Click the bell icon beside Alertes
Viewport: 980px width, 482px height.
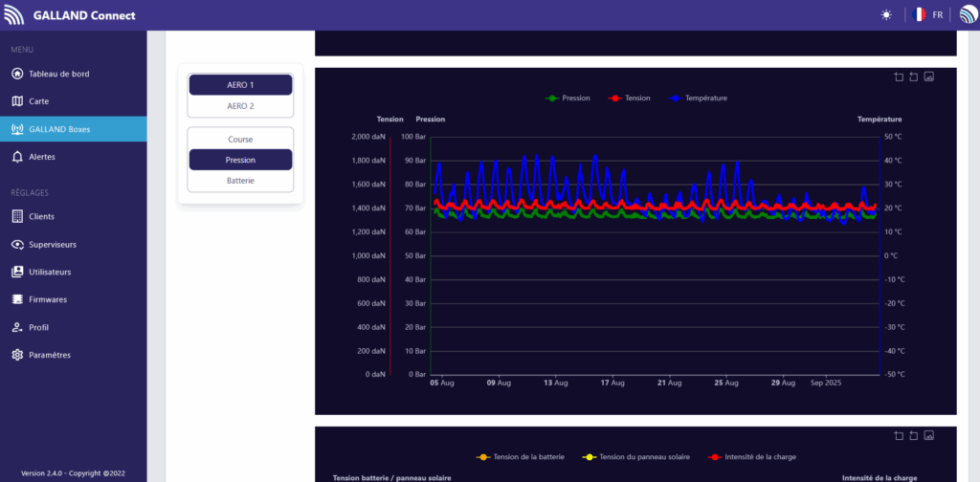[x=17, y=156]
